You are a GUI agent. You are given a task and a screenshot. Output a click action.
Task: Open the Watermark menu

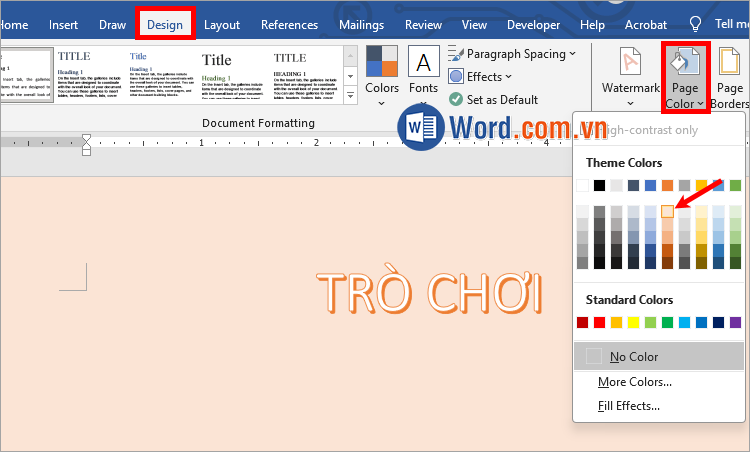(630, 77)
